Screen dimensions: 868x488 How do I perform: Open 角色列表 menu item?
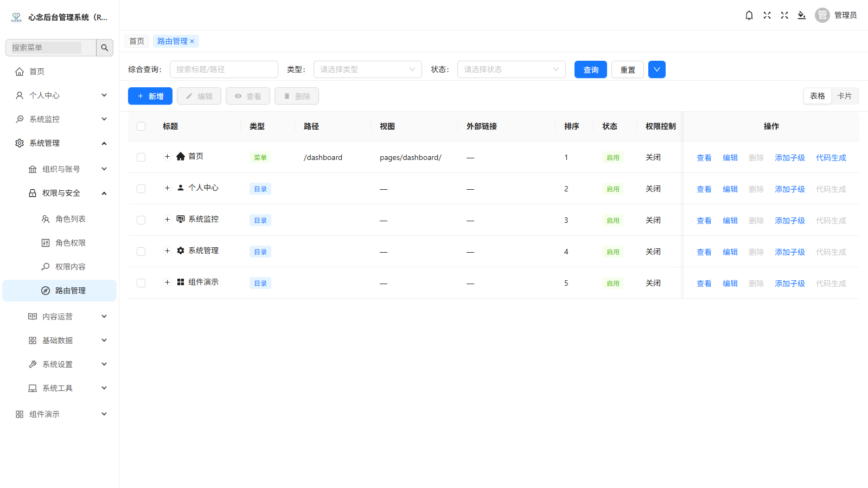point(60,219)
